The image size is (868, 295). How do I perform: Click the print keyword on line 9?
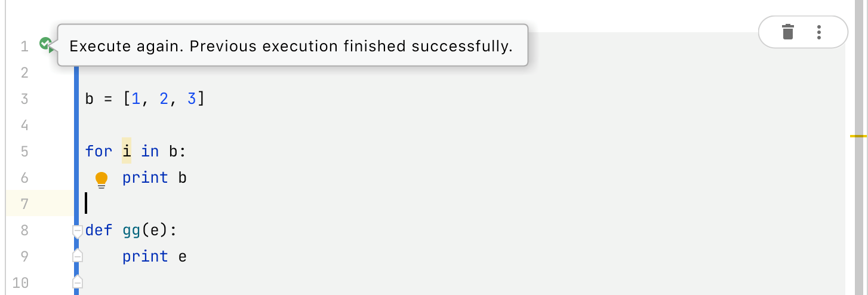point(145,256)
